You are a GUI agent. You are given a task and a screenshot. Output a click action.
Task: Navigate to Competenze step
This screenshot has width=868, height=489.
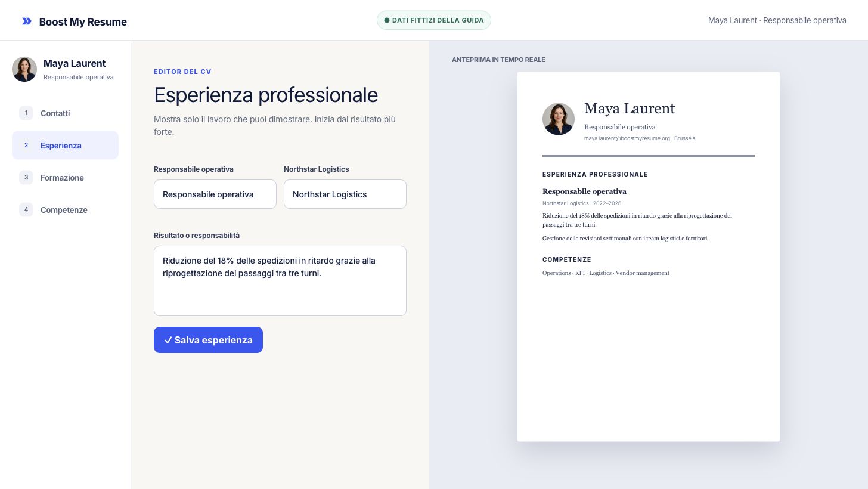coord(65,210)
